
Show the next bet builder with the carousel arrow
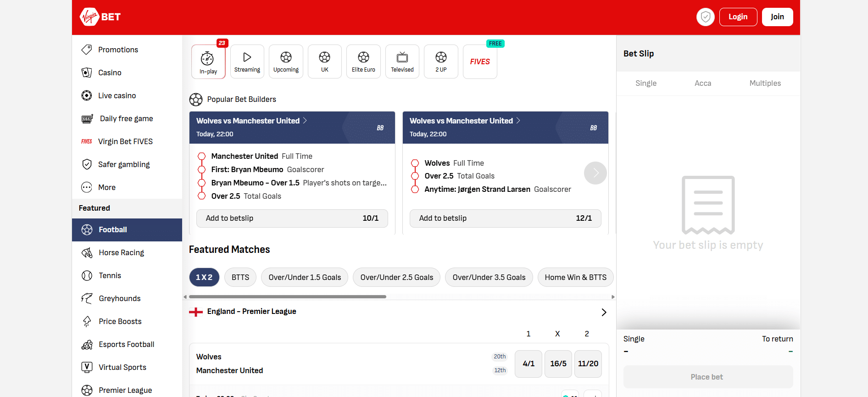595,173
